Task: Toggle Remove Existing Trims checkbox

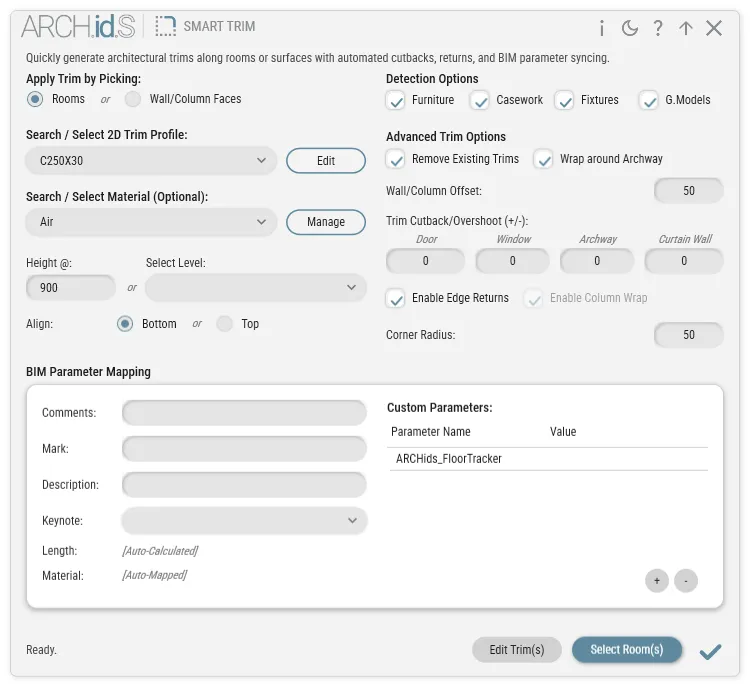Action: pos(395,159)
